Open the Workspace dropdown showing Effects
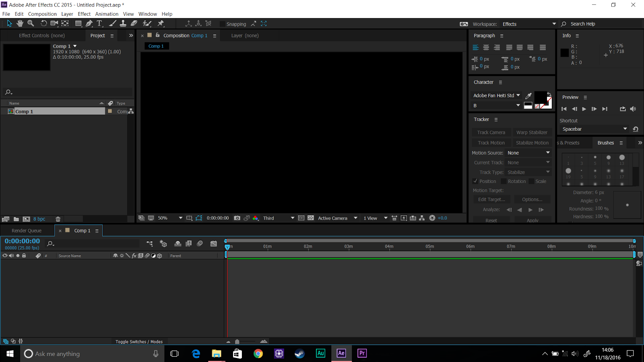 click(529, 24)
